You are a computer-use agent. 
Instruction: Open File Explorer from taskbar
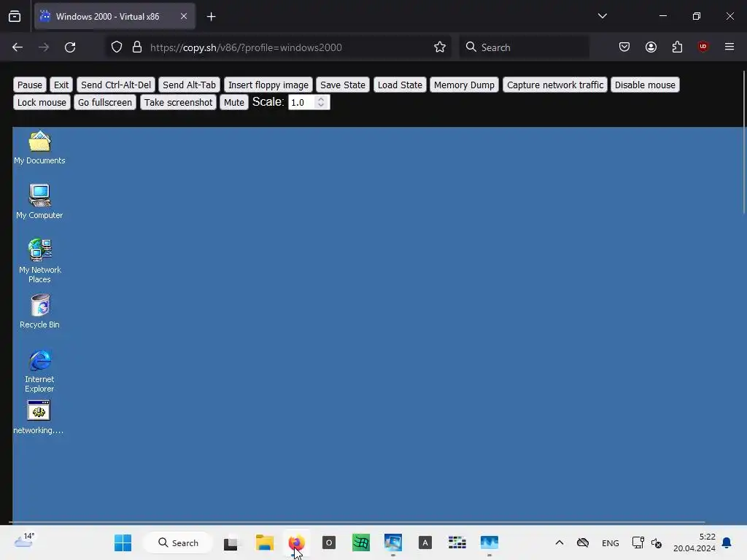click(x=264, y=542)
